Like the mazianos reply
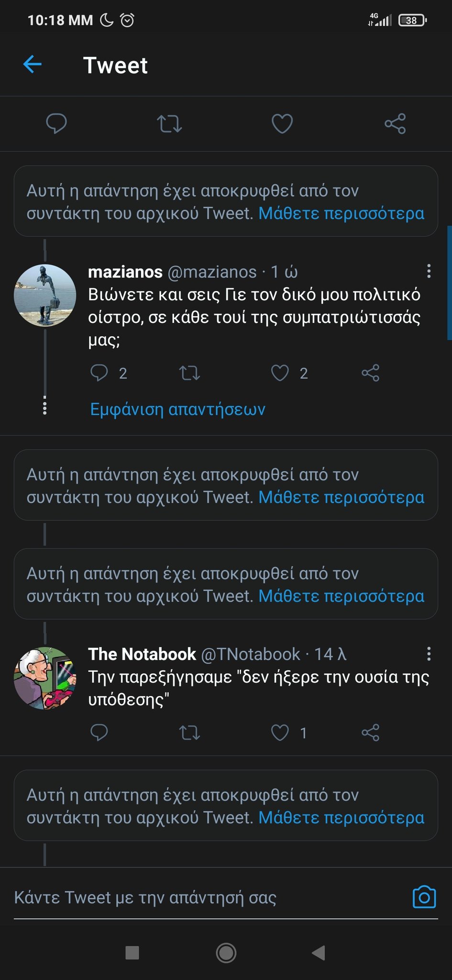The image size is (452, 980). [280, 373]
